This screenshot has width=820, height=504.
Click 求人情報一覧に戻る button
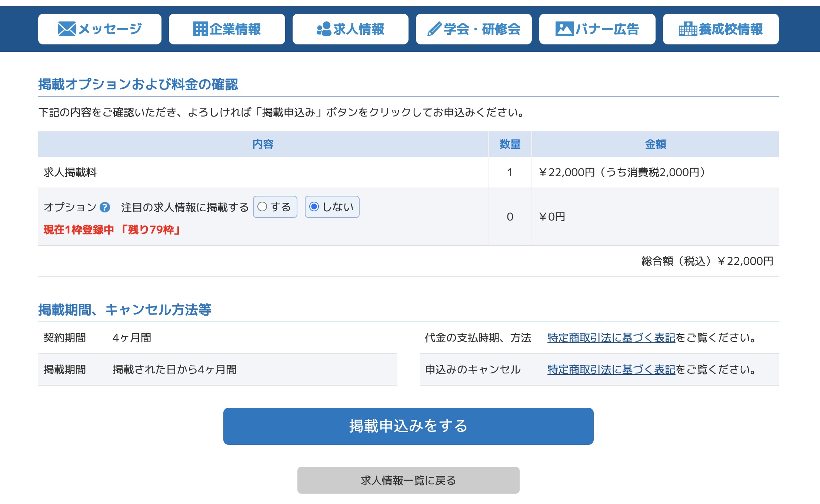[x=408, y=480]
